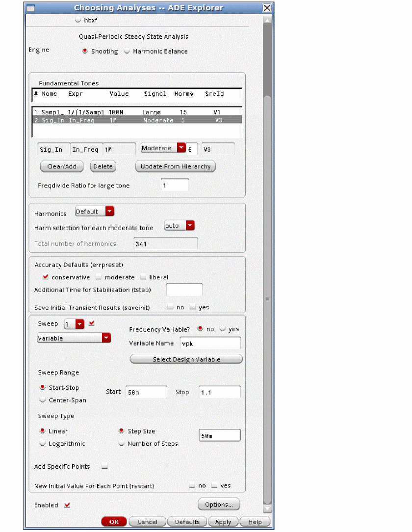Viewport: 412px width, 532px height.
Task: Click the Clear/Add button
Action: 62,166
